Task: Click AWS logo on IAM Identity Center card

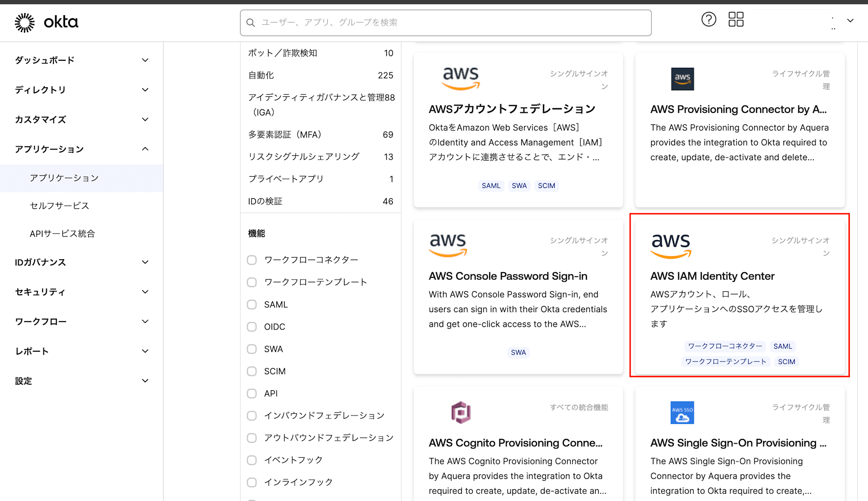Action: click(x=671, y=246)
